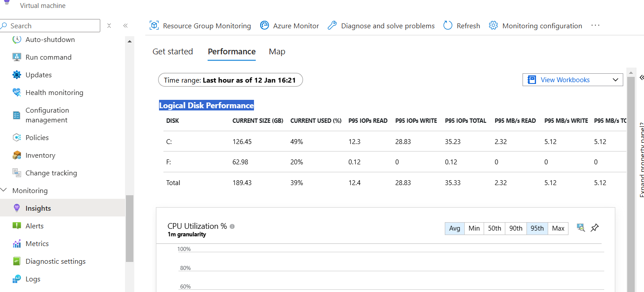This screenshot has height=292, width=644.
Task: Click the Metrics chart icon
Action: click(17, 243)
